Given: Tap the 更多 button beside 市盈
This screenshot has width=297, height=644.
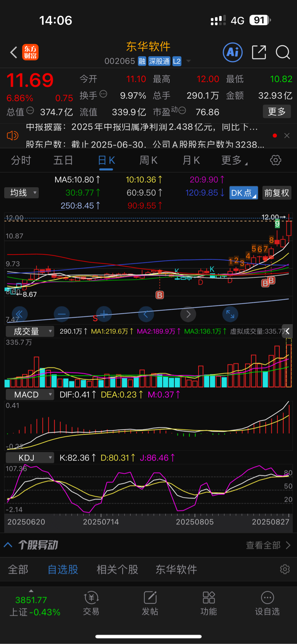Looking at the screenshot, I should pos(277,112).
